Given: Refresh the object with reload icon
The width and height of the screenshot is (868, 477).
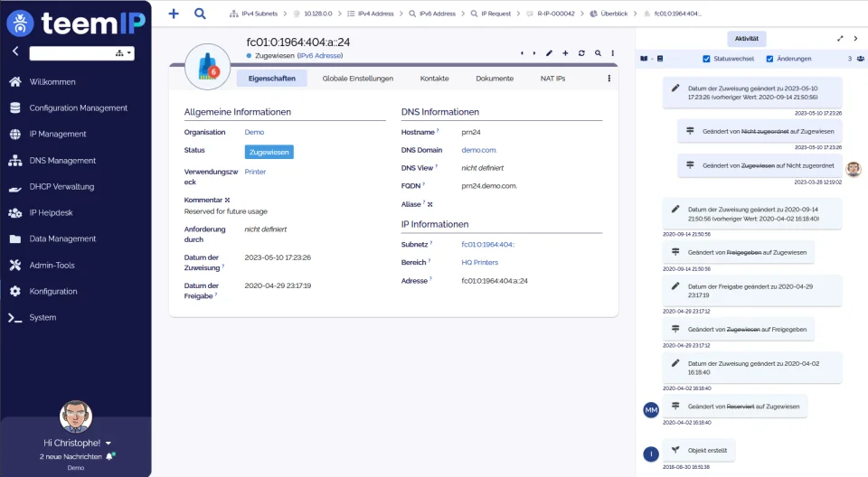Looking at the screenshot, I should point(581,53).
